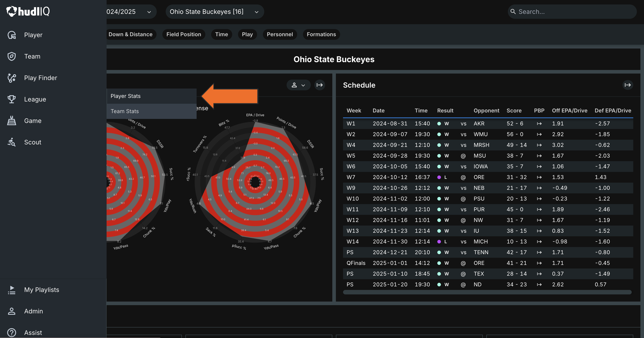
Task: Open Play Finder from sidebar
Action: 41,78
